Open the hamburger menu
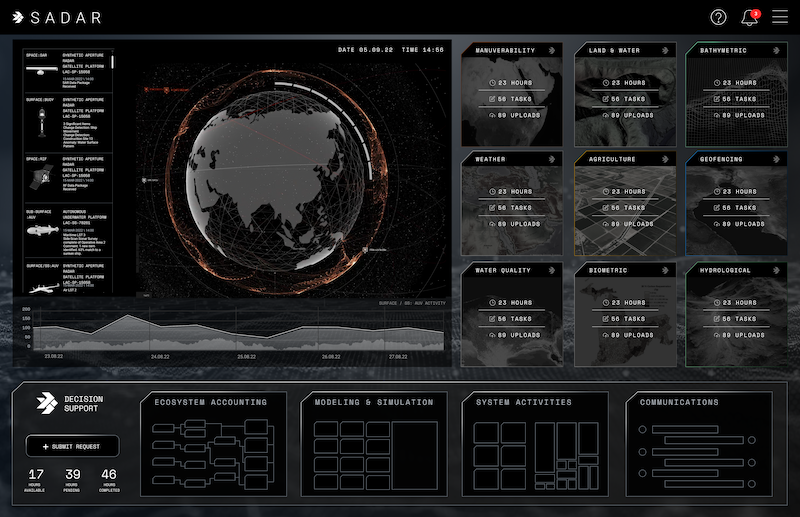The image size is (800, 517). tap(780, 17)
